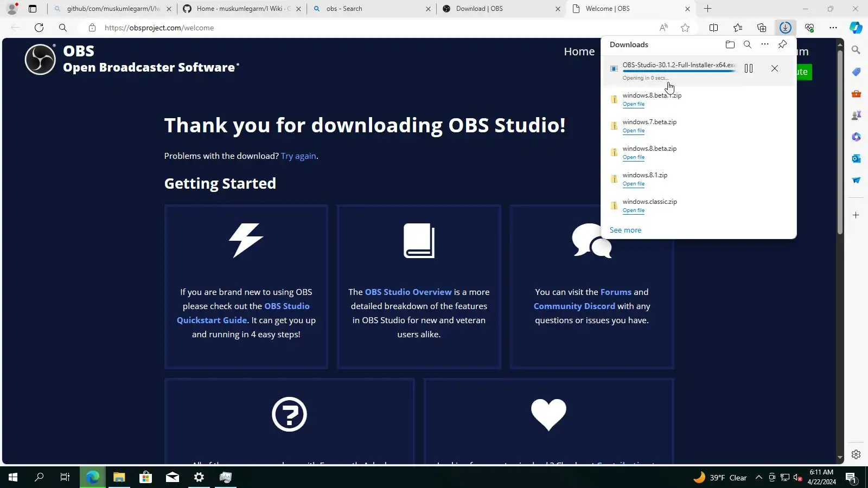Refresh the current page
Screen dimensions: 868x488
click(39, 28)
